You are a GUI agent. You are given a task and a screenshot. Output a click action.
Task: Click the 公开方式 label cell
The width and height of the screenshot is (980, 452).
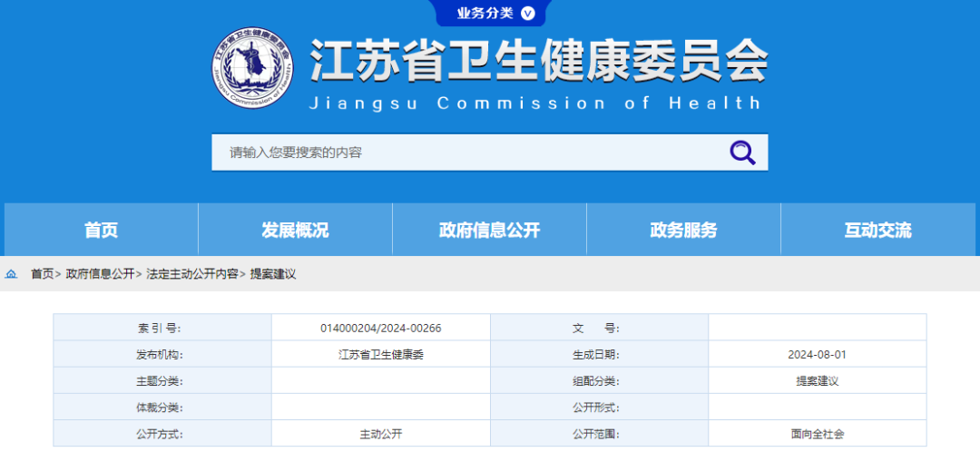click(162, 433)
